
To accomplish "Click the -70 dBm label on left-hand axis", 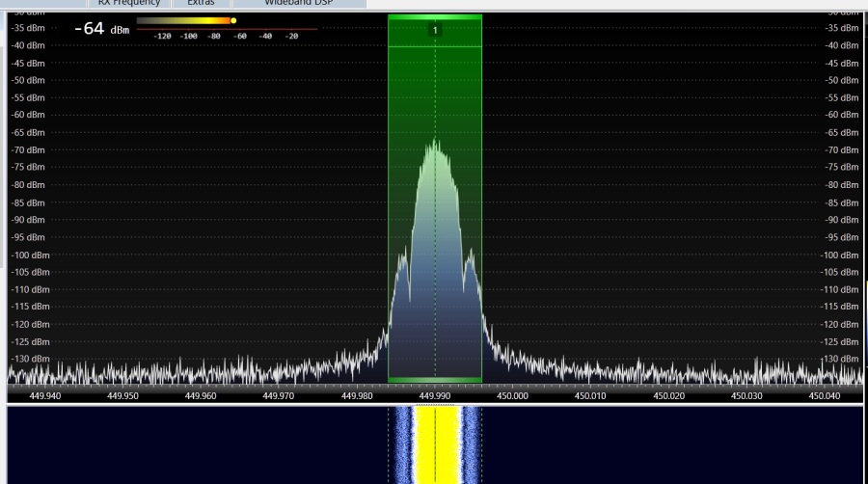I will coord(28,149).
